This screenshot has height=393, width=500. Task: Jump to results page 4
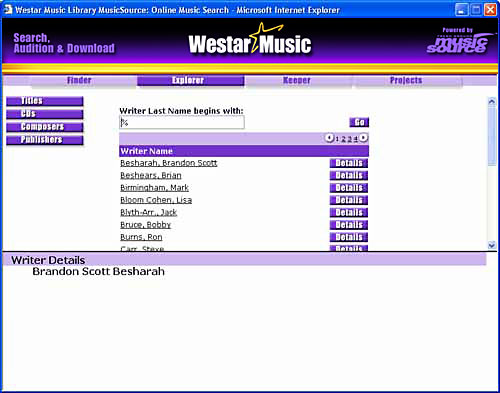coord(356,139)
